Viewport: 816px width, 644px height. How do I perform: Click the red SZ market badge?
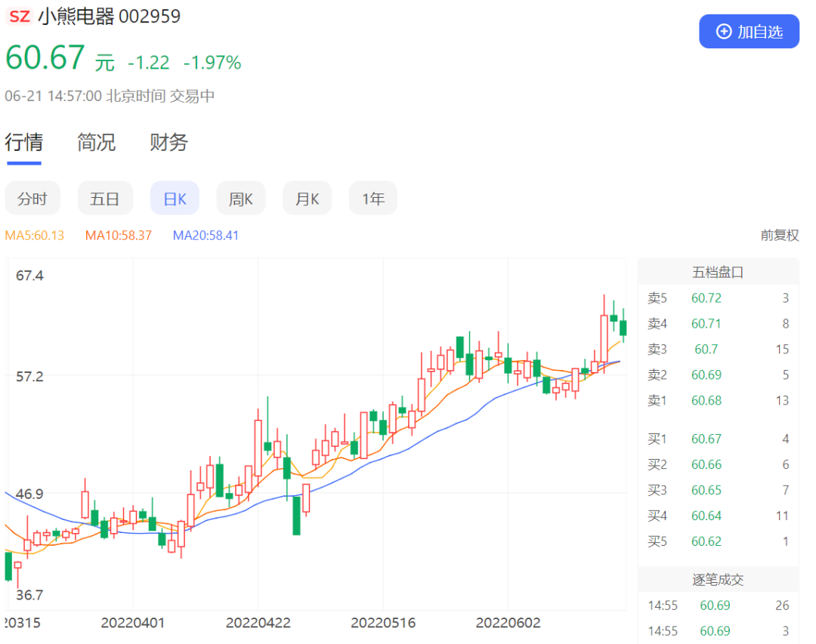point(19,16)
